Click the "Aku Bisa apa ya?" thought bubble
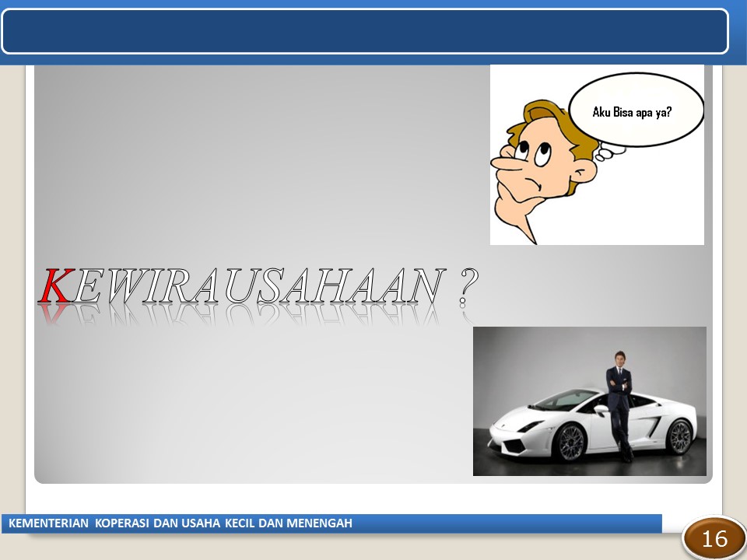 pyautogui.click(x=636, y=110)
